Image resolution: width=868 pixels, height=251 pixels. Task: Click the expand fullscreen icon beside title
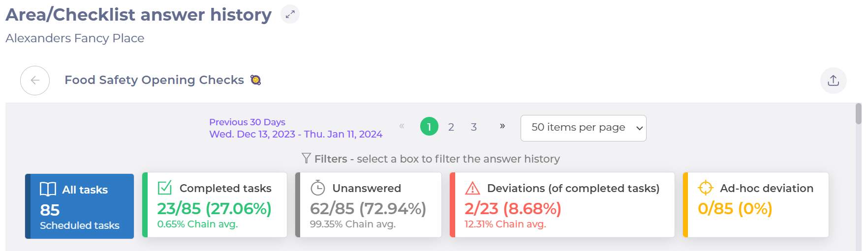(290, 14)
